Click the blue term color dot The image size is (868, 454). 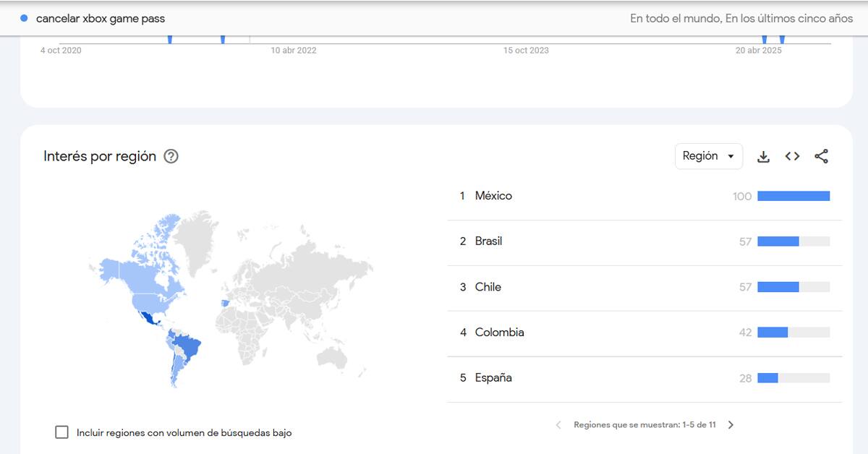coord(24,18)
